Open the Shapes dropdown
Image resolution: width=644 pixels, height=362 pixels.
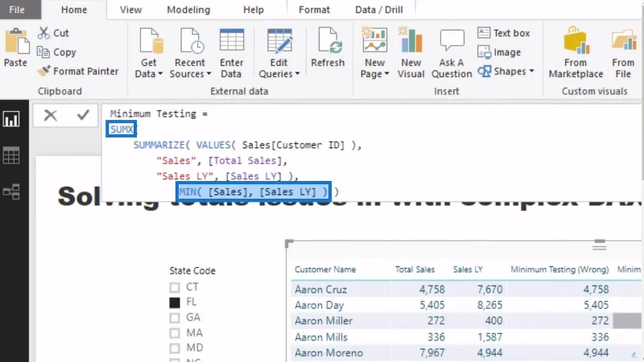pyautogui.click(x=506, y=72)
